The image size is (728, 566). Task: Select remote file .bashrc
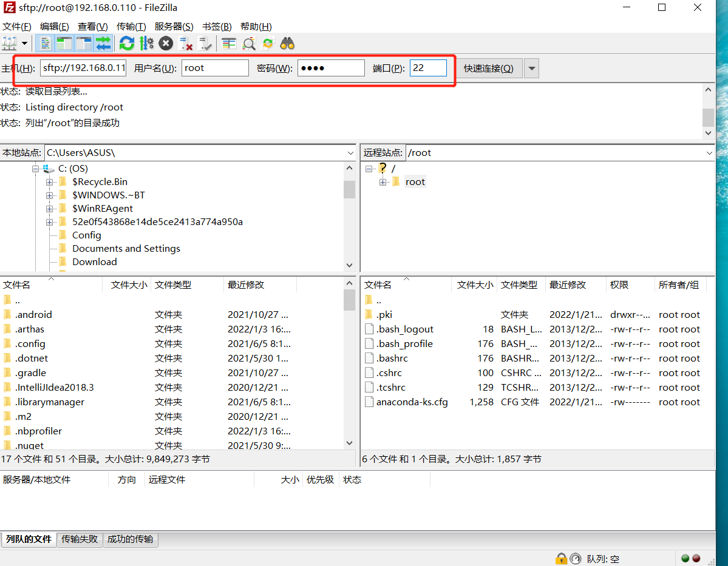click(x=392, y=359)
